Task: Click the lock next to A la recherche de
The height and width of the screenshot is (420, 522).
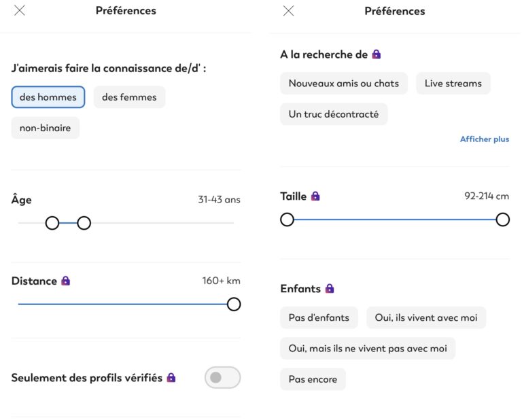Action: coord(377,54)
